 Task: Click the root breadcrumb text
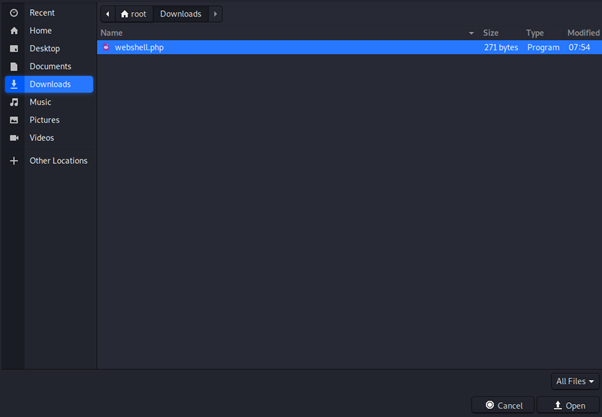[x=139, y=14]
